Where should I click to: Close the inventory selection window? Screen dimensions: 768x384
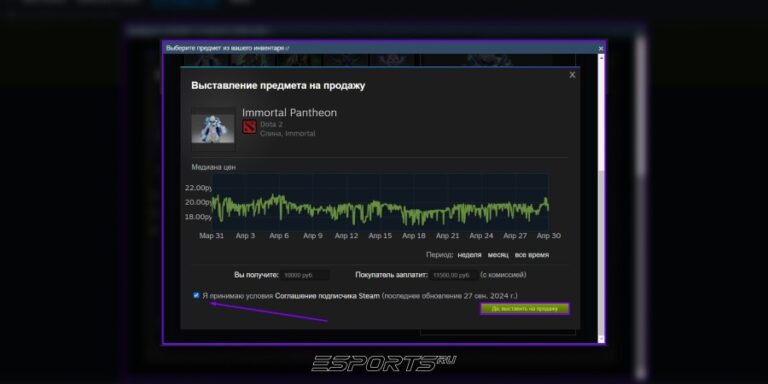[x=601, y=48]
